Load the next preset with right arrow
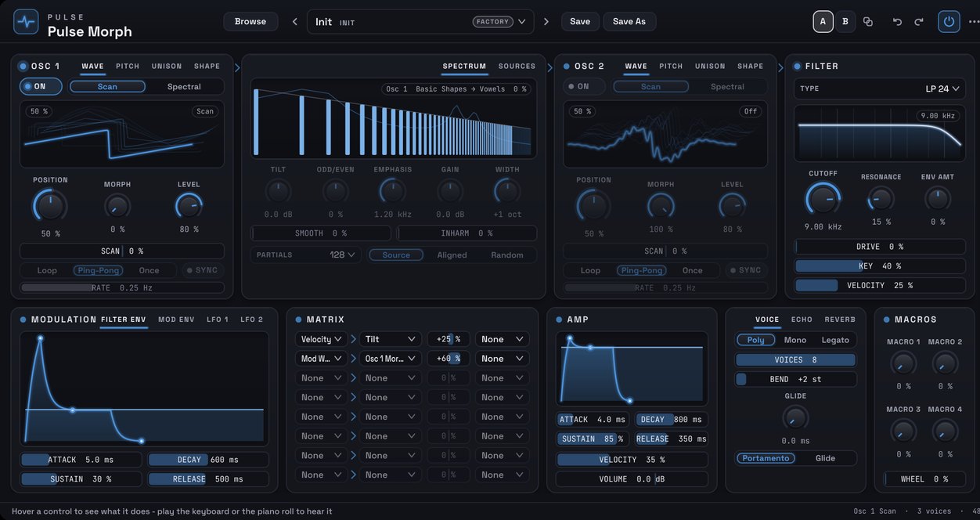 coord(546,22)
